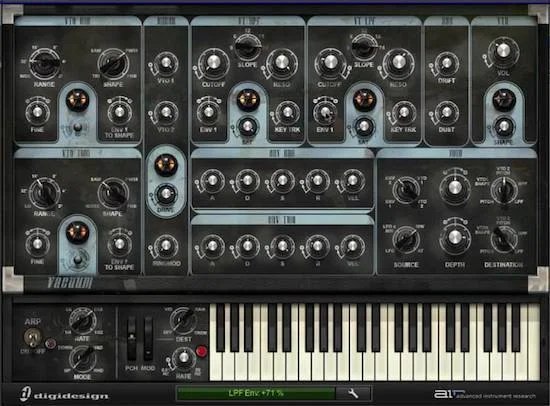550x406 pixels.
Task: Click the high-pass filter ENV 1 knob
Action: point(209,112)
